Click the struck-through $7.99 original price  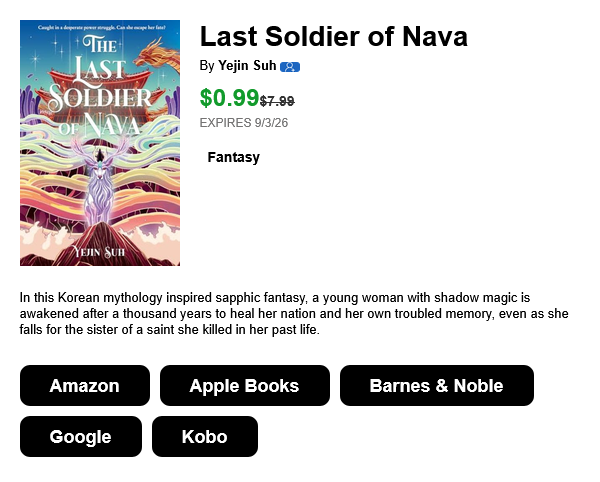[277, 101]
